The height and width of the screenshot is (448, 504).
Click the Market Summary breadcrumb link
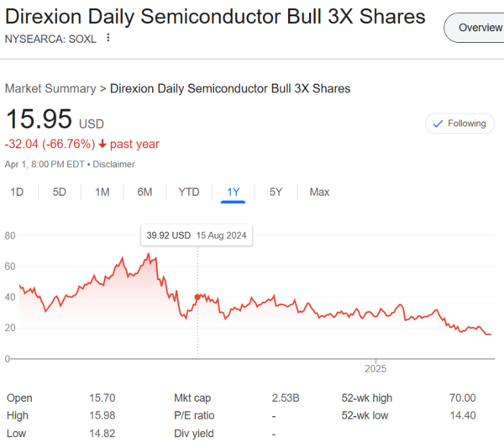pyautogui.click(x=50, y=88)
